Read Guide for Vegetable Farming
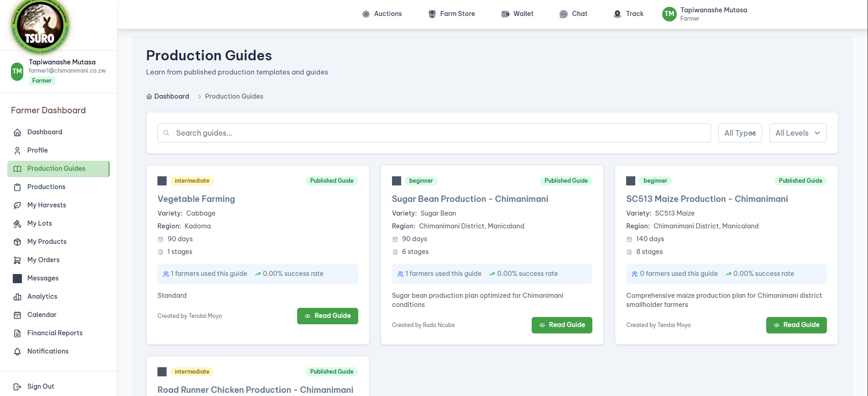 [328, 316]
